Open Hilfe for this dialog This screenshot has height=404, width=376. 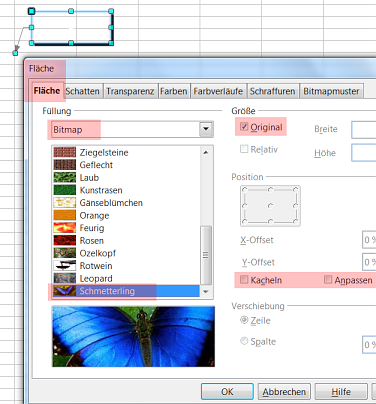pos(341,391)
